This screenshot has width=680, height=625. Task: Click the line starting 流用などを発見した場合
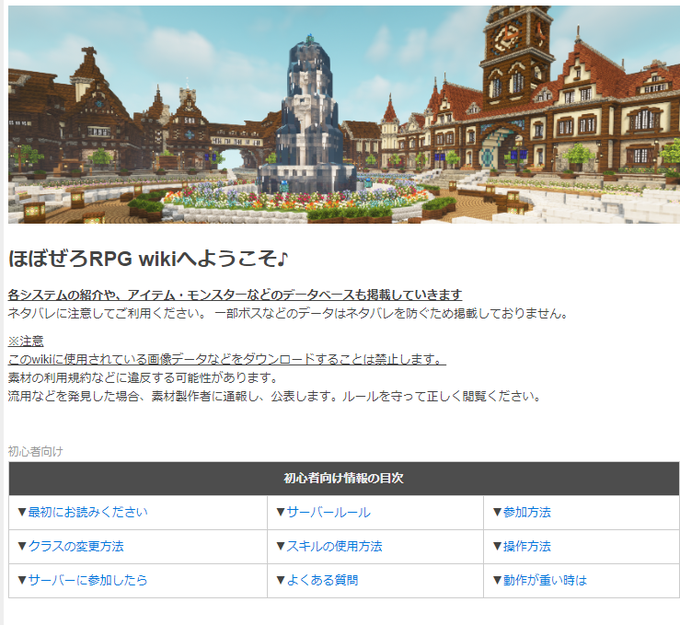pyautogui.click(x=275, y=396)
